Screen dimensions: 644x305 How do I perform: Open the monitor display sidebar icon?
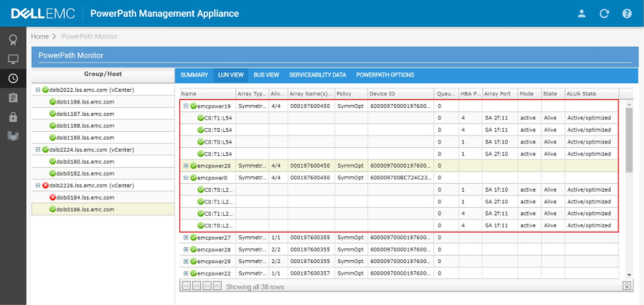(x=13, y=59)
